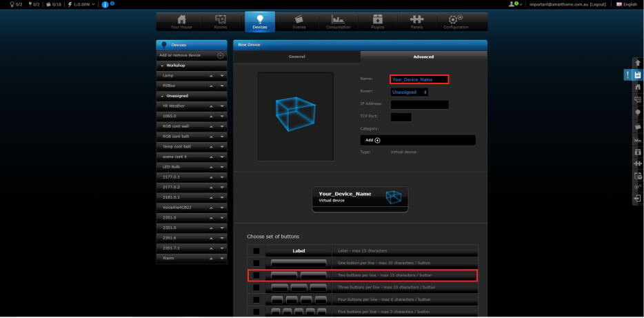The width and height of the screenshot is (644, 318).
Task: Click the save floppy disk sidebar icon
Action: point(637,75)
